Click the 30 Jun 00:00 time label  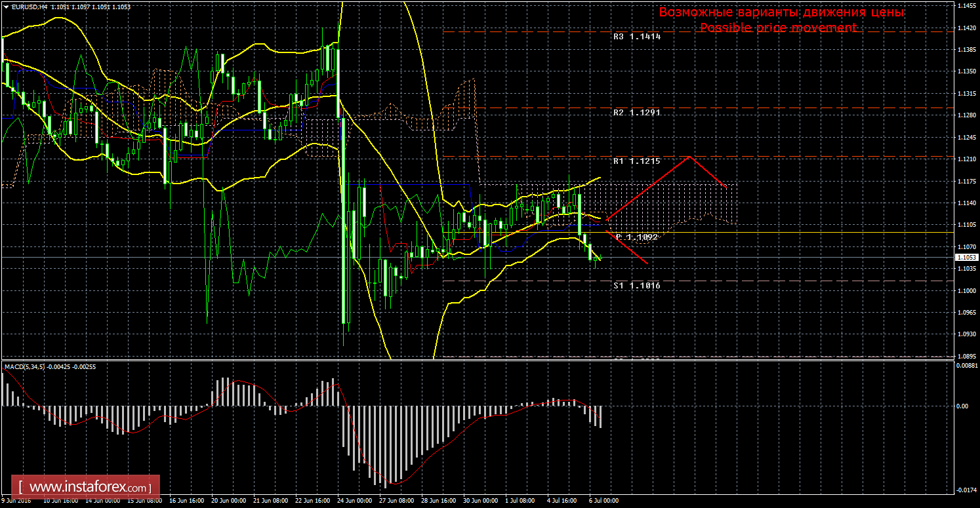tap(480, 500)
